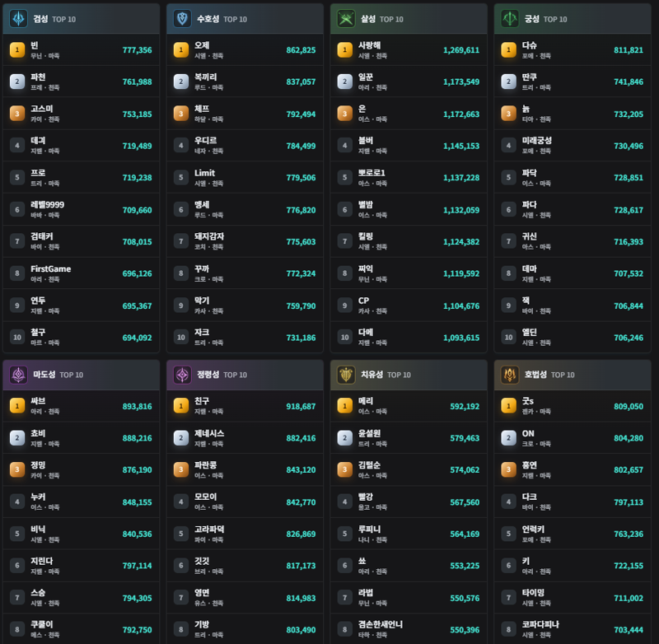
Task: Click player name 모모이
Action: pos(205,497)
